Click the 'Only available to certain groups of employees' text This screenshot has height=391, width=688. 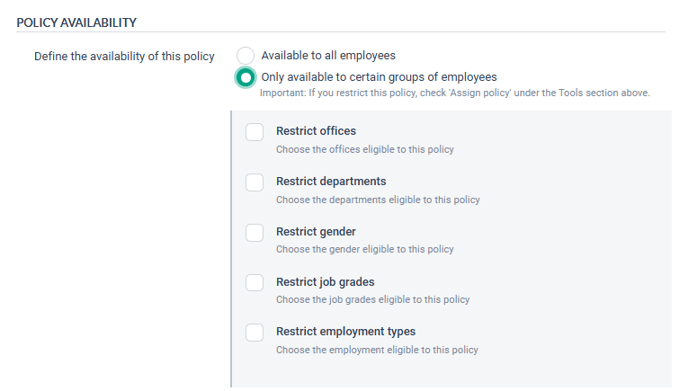coord(379,77)
